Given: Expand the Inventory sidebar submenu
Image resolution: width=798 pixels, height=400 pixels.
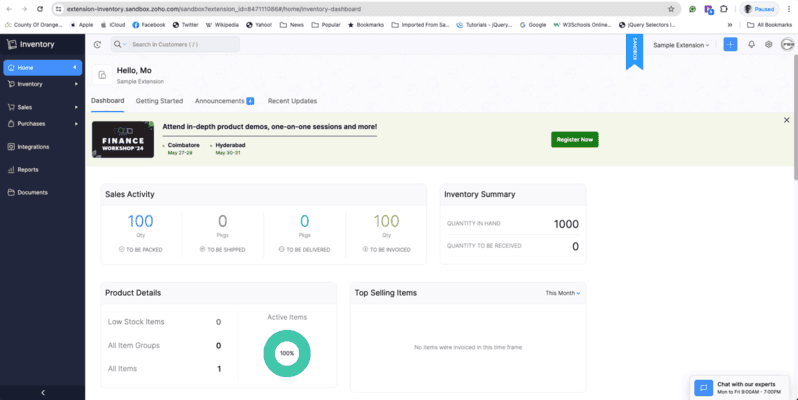Looking at the screenshot, I should point(76,84).
